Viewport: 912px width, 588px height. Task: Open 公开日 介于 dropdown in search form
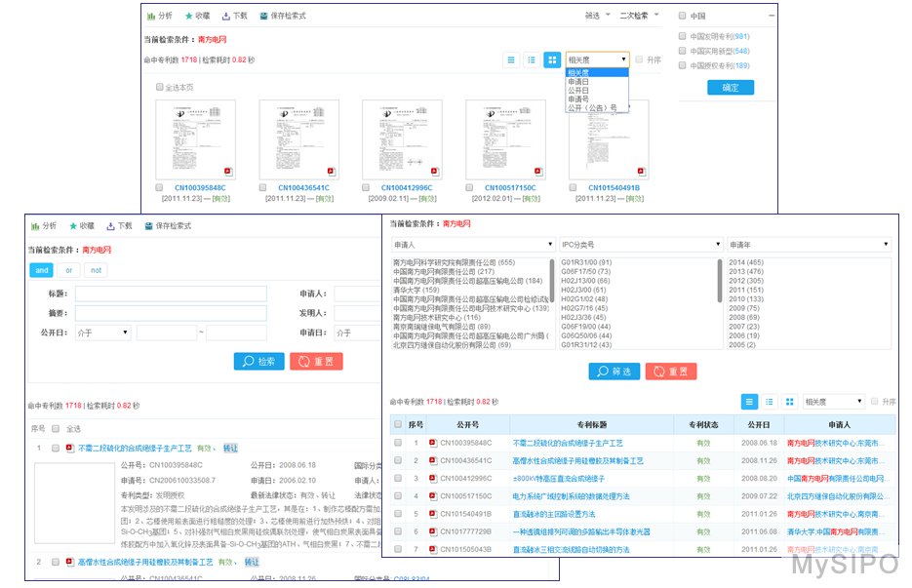[103, 333]
